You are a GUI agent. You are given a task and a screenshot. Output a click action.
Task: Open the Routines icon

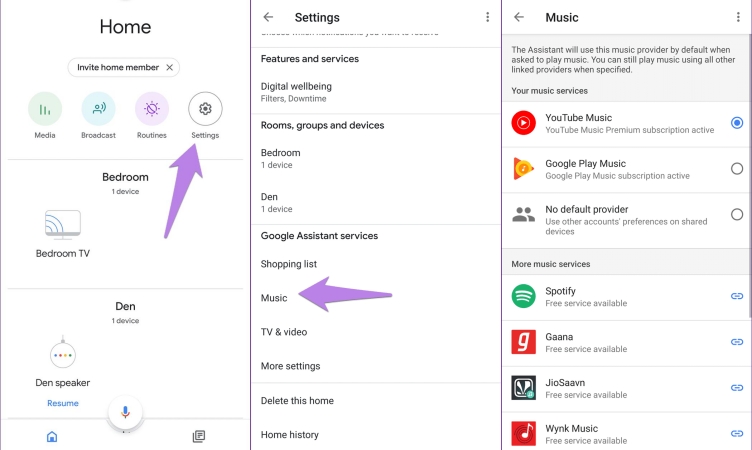(152, 109)
